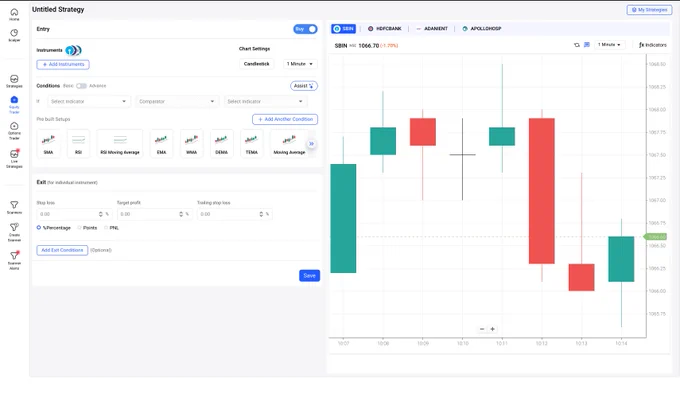Select the WMA pre-built setup
680x398 pixels.
191,144
